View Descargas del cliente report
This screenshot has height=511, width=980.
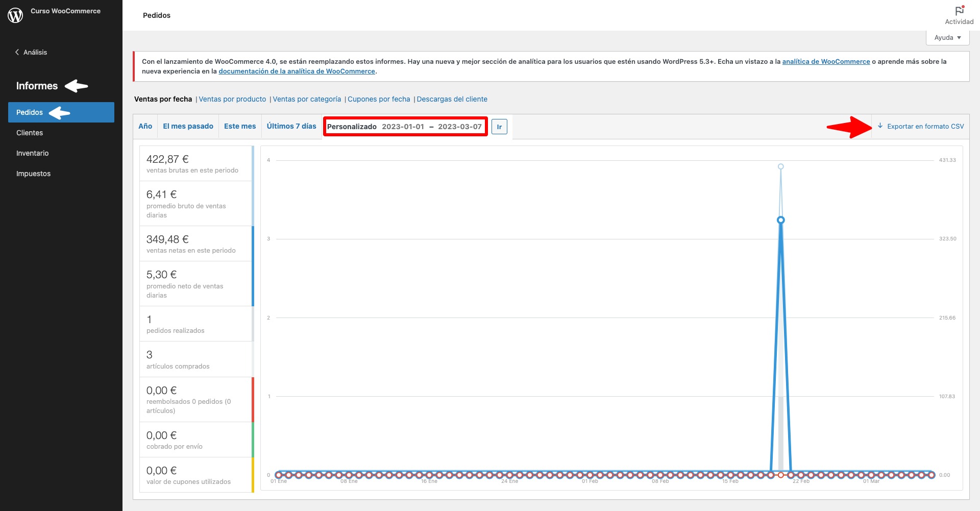(452, 99)
